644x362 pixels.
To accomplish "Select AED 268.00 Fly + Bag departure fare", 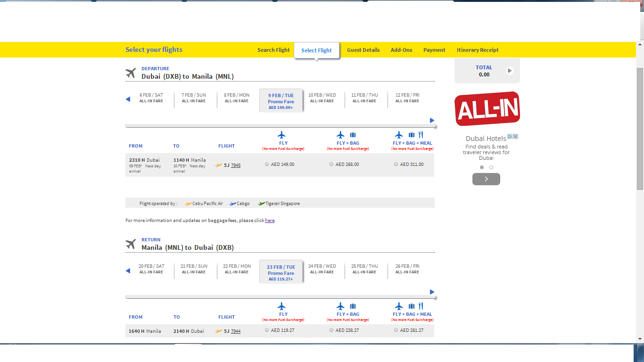I will tap(331, 165).
